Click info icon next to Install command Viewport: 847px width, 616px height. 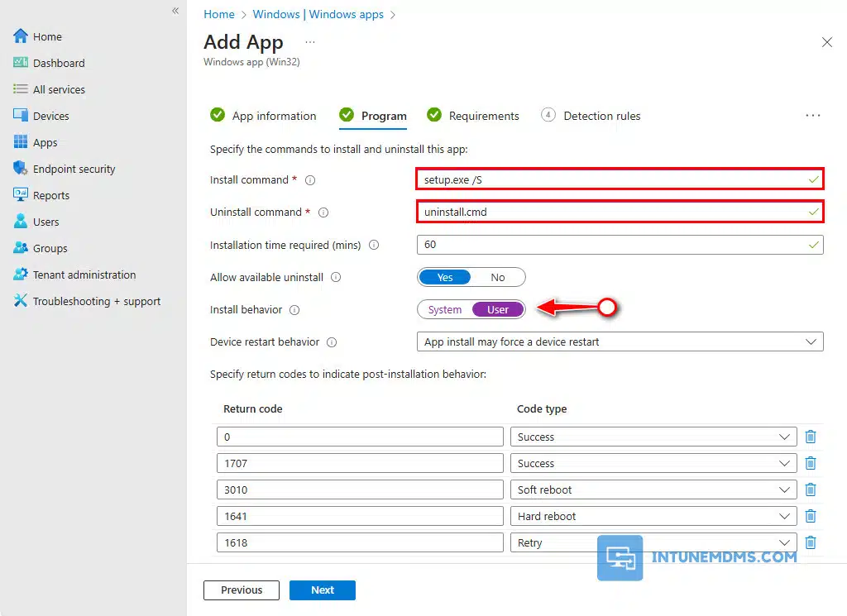point(311,180)
